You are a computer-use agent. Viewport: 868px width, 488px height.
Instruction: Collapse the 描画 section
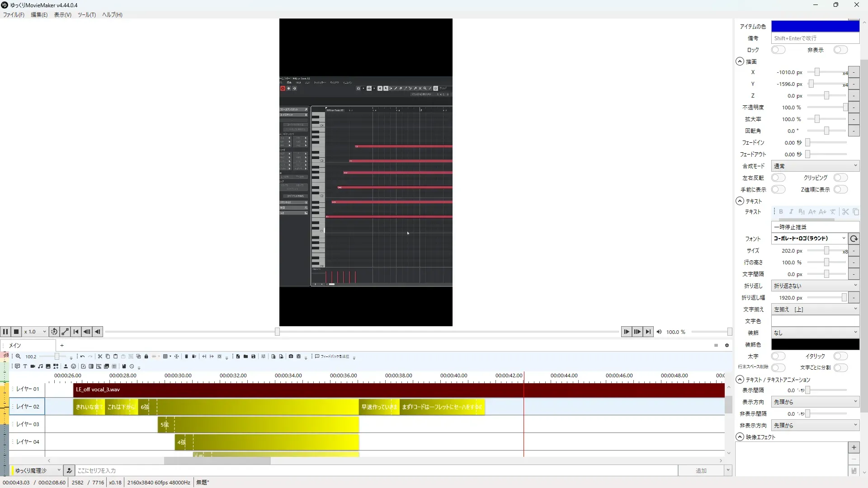click(740, 61)
